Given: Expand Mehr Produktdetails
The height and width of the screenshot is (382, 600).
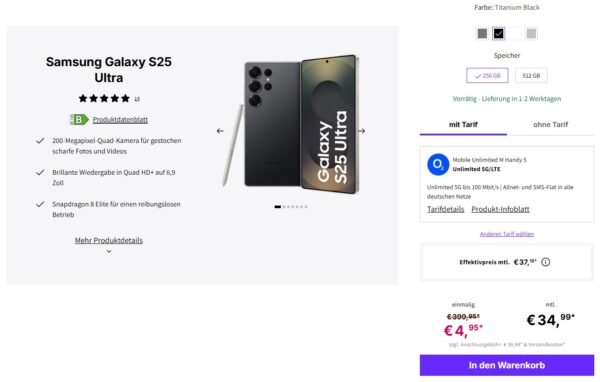Looking at the screenshot, I should [x=109, y=240].
